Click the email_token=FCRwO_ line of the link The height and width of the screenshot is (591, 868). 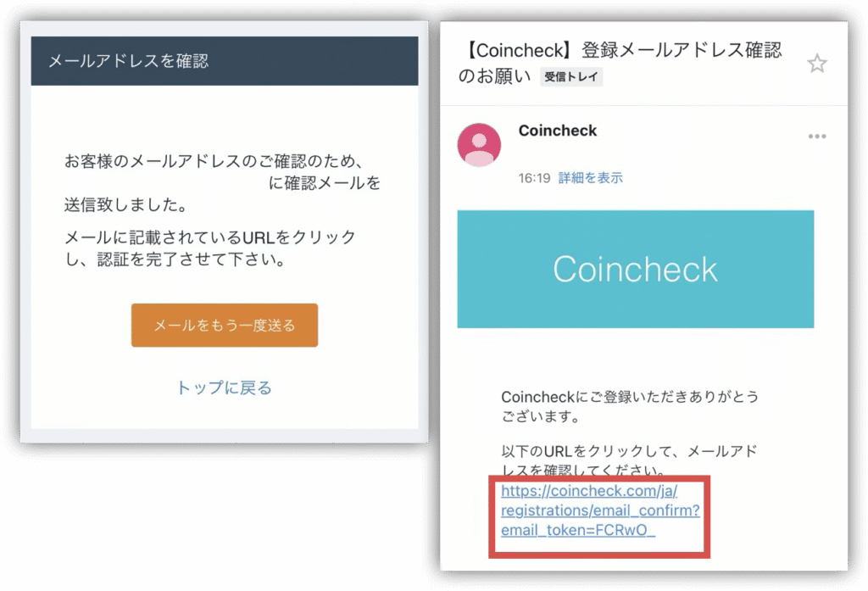tap(578, 530)
